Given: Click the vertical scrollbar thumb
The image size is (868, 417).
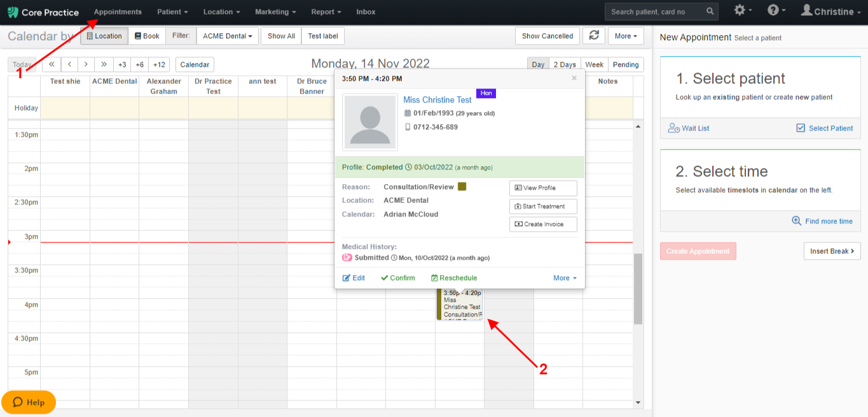Looking at the screenshot, I should 638,289.
